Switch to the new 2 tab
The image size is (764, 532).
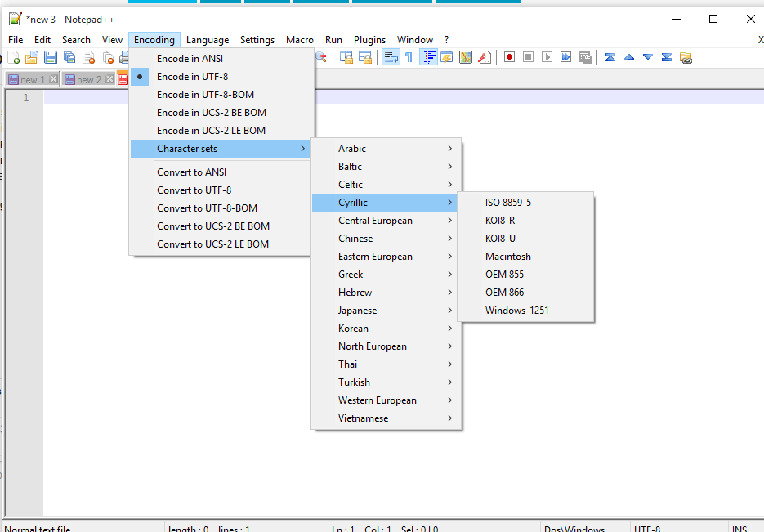(89, 79)
